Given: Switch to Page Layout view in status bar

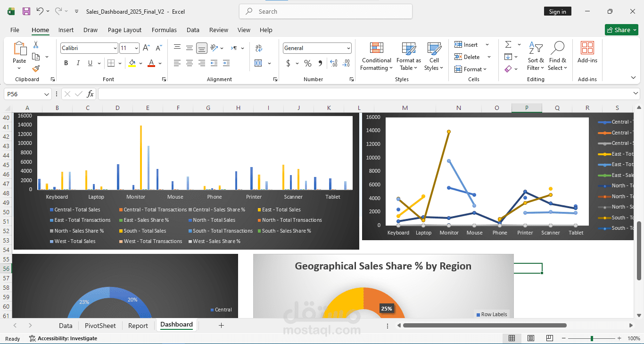Looking at the screenshot, I should (531, 338).
